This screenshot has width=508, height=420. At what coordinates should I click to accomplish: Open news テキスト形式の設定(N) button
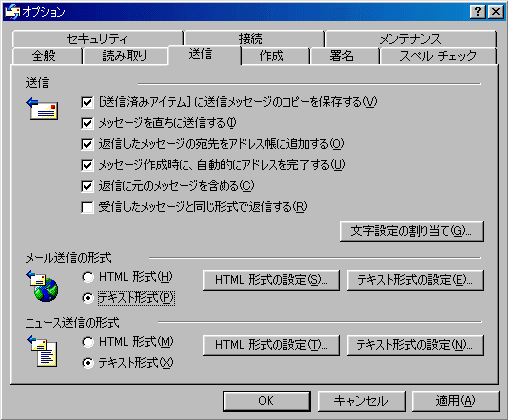415,345
